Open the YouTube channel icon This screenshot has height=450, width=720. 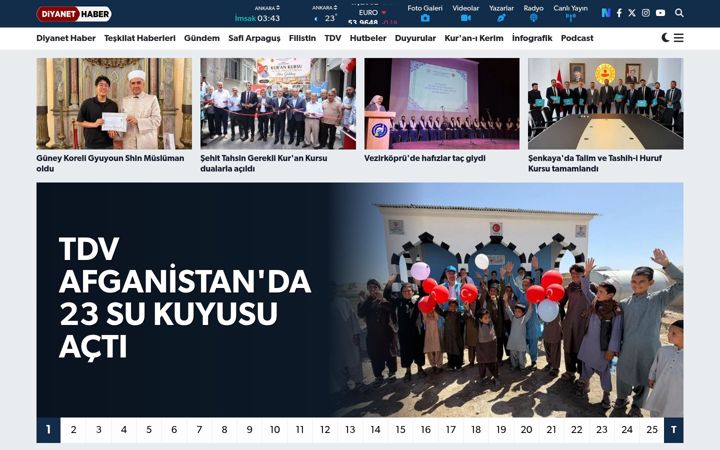coord(660,13)
